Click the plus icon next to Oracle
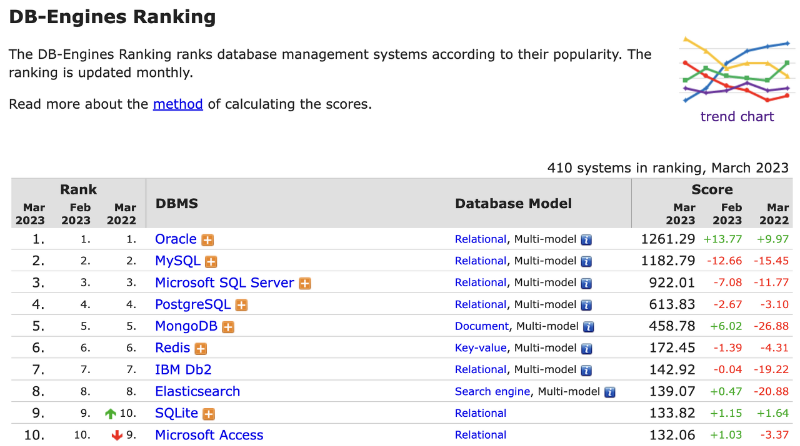This screenshot has height=446, width=800. 208,240
